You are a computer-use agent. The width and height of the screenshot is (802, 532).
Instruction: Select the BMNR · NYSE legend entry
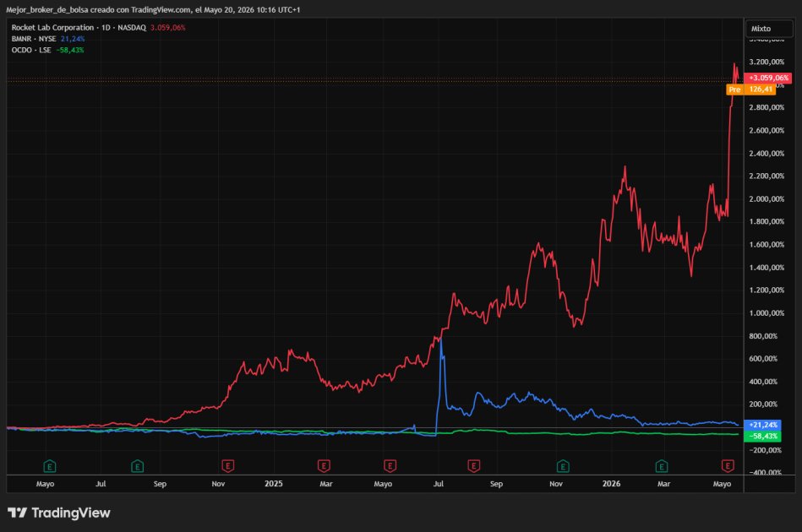coord(34,39)
